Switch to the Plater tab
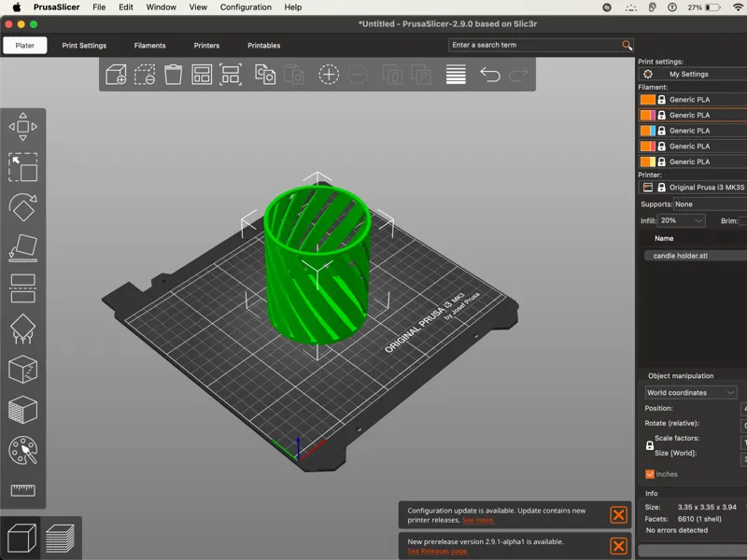747x560 pixels. [25, 45]
